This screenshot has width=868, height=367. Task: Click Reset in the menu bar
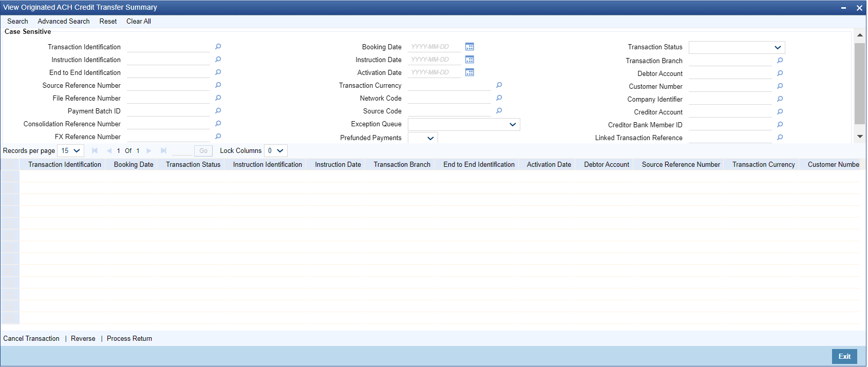(x=108, y=22)
